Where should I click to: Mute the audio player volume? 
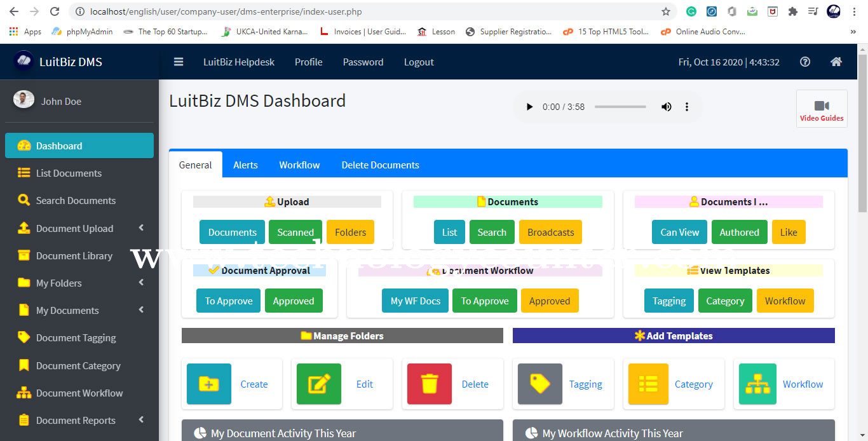pyautogui.click(x=666, y=107)
